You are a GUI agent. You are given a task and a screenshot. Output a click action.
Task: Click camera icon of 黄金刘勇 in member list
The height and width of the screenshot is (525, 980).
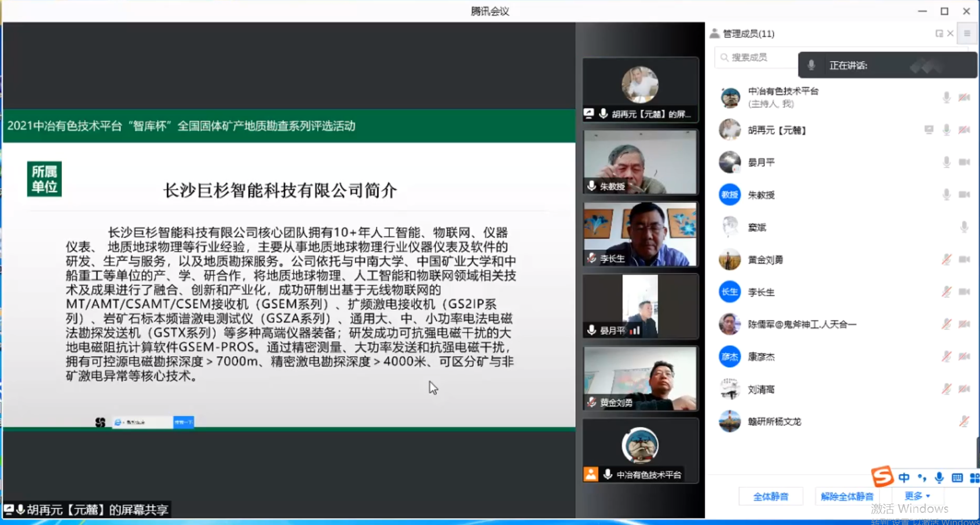(964, 260)
